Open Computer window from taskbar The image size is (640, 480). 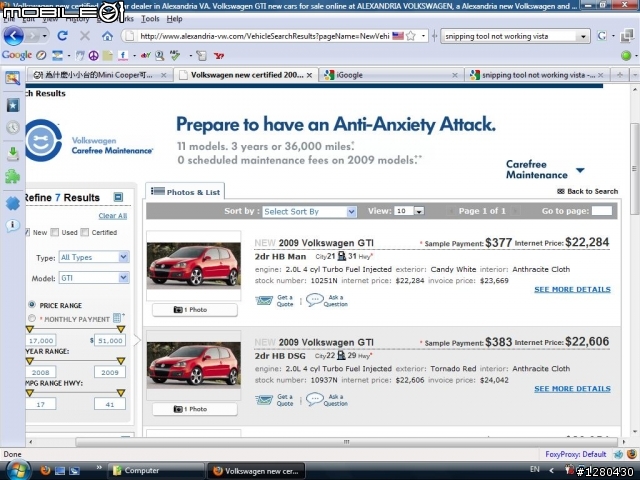pyautogui.click(x=156, y=470)
